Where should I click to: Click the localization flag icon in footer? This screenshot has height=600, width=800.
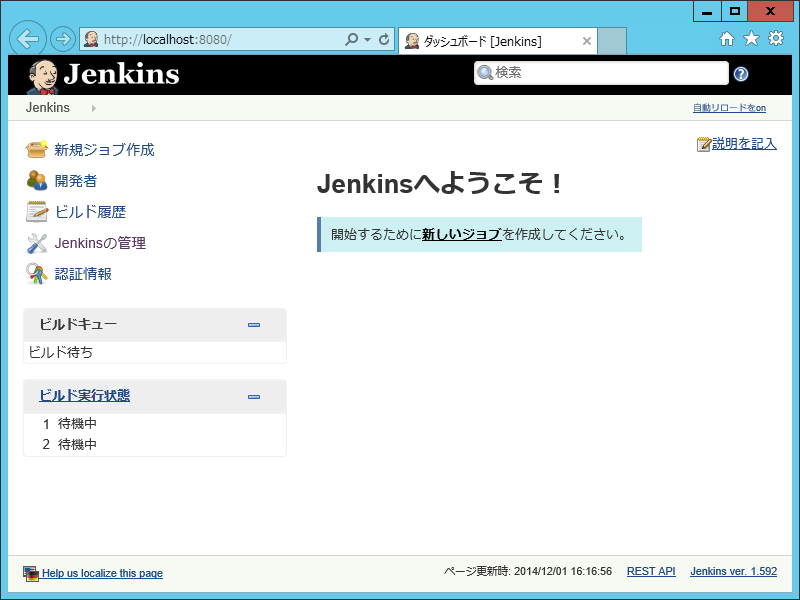31,573
